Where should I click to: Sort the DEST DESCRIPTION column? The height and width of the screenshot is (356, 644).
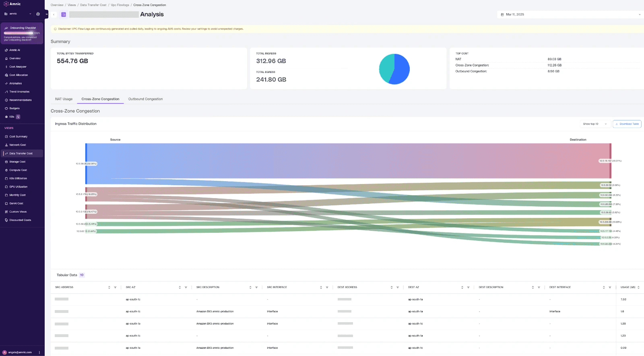tap(533, 288)
